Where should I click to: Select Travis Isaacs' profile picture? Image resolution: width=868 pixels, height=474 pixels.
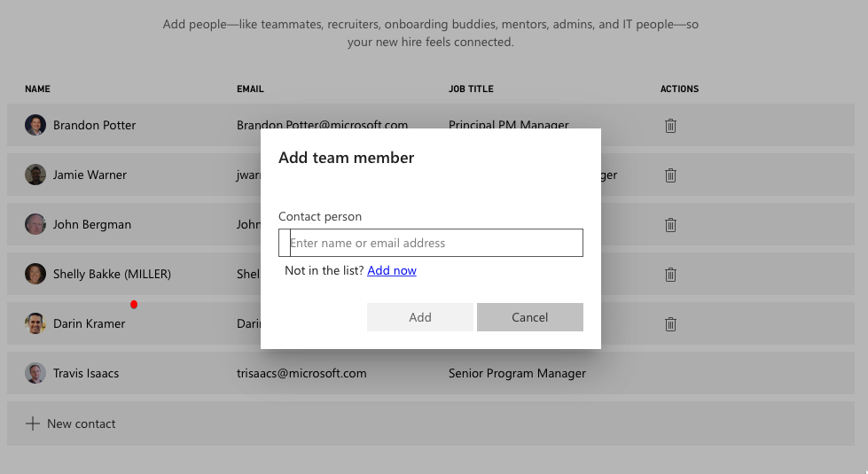(x=35, y=373)
